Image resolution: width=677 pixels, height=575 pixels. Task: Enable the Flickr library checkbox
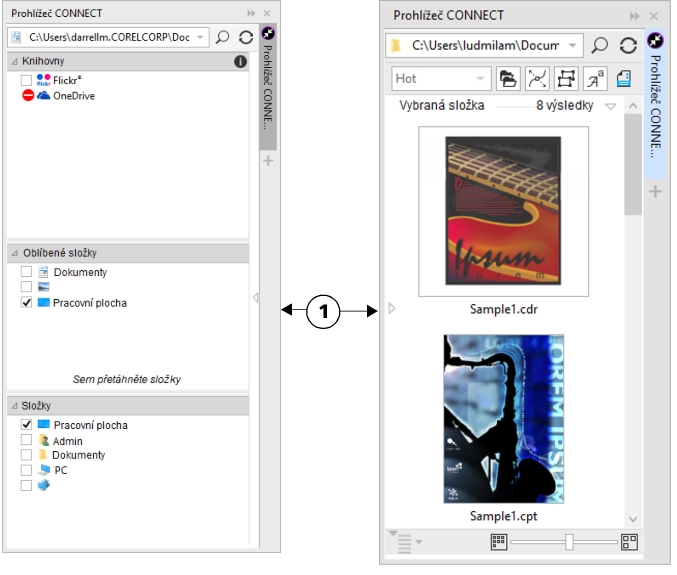click(26, 79)
